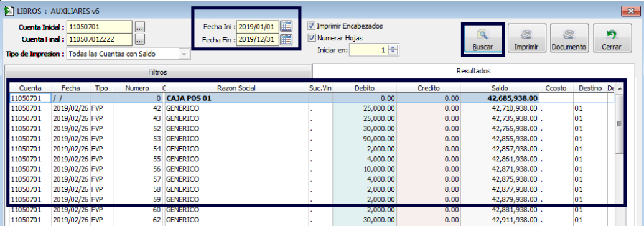This screenshot has width=644, height=226.
Task: Click saldo 42,857,938.00 cell
Action: pos(515,149)
